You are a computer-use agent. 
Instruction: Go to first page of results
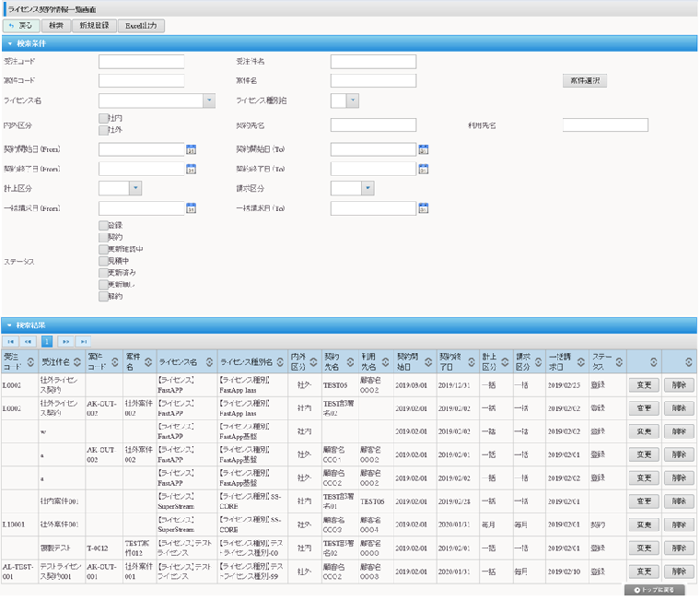pos(11,342)
